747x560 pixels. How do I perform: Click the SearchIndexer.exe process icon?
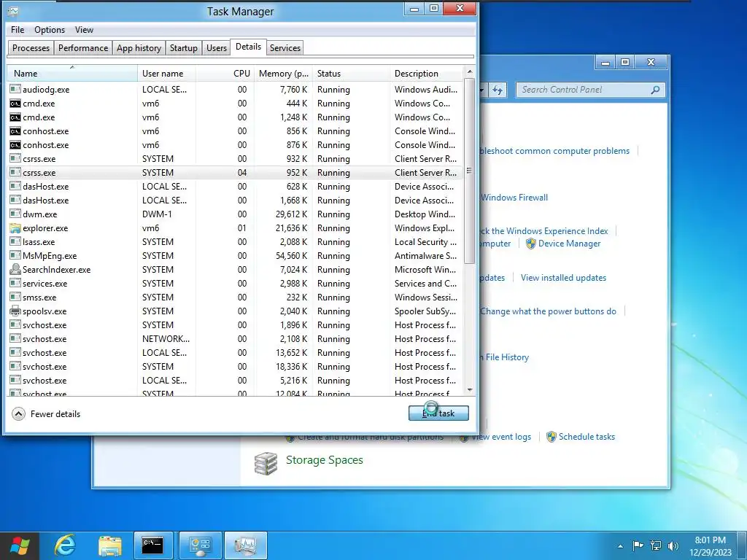15,269
